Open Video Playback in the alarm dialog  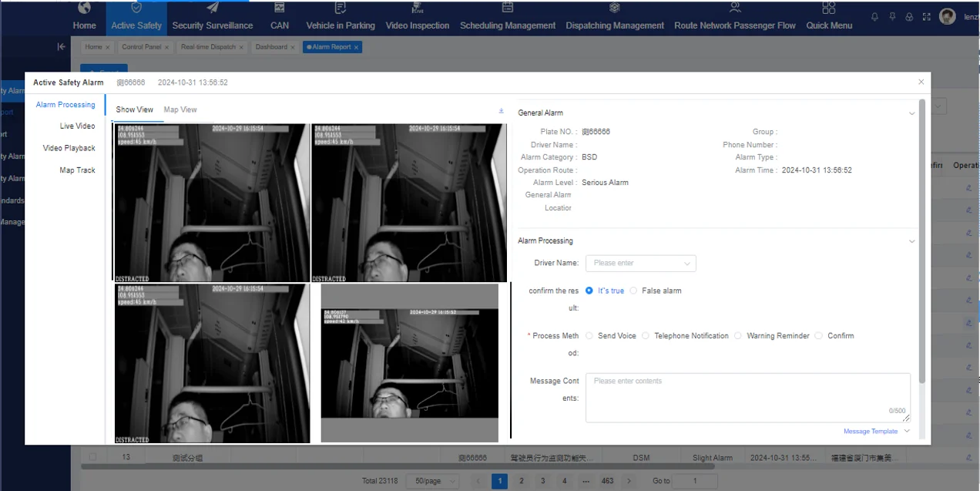[69, 148]
